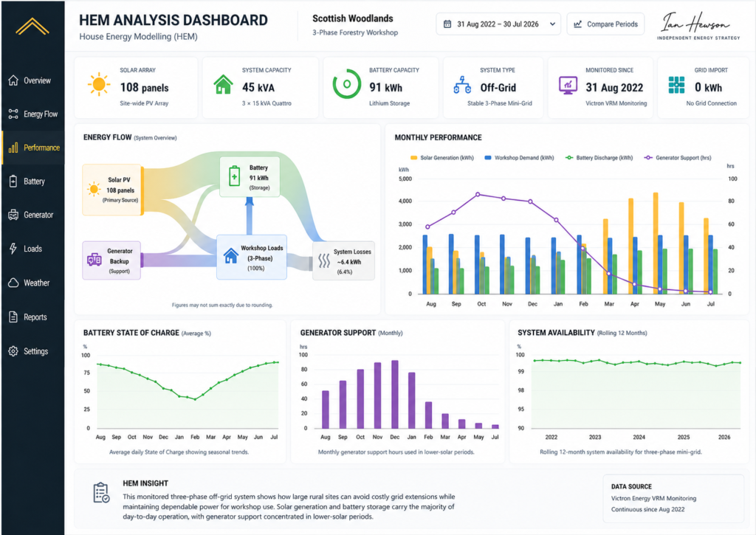Open the Battery menu item

(x=32, y=182)
